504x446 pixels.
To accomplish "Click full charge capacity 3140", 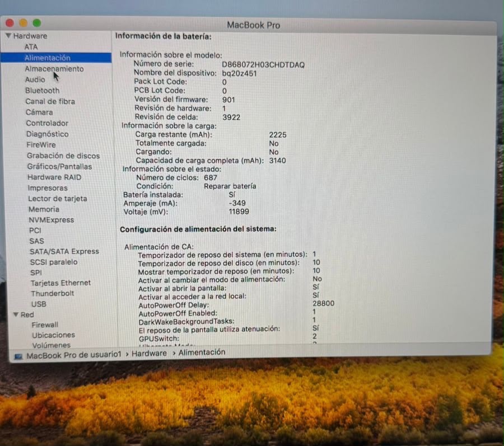I will tap(277, 161).
